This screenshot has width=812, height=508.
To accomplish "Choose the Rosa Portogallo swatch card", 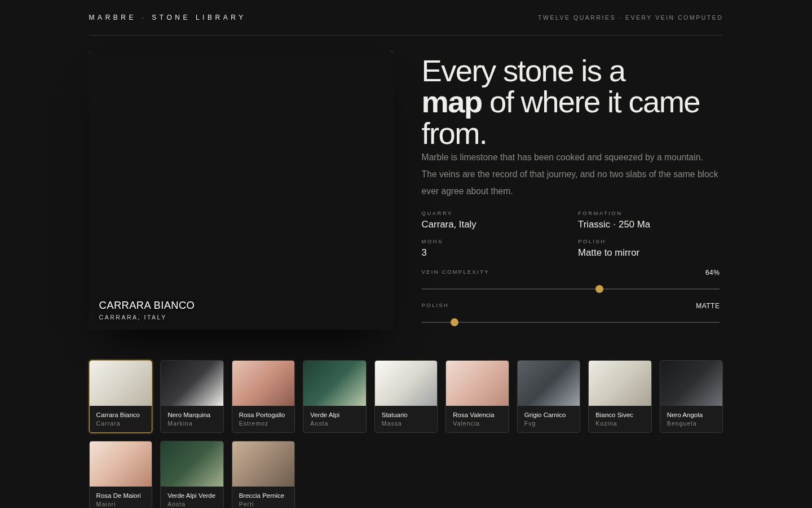I will 263,396.
